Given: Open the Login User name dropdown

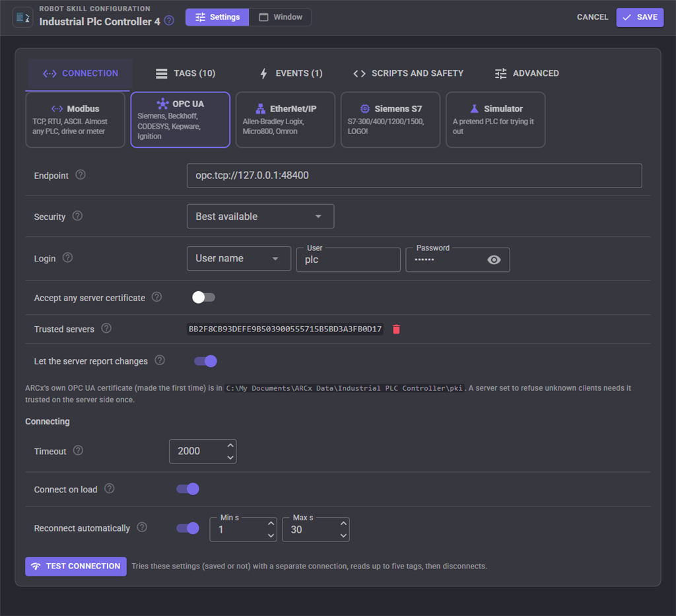Looking at the screenshot, I should tap(239, 259).
